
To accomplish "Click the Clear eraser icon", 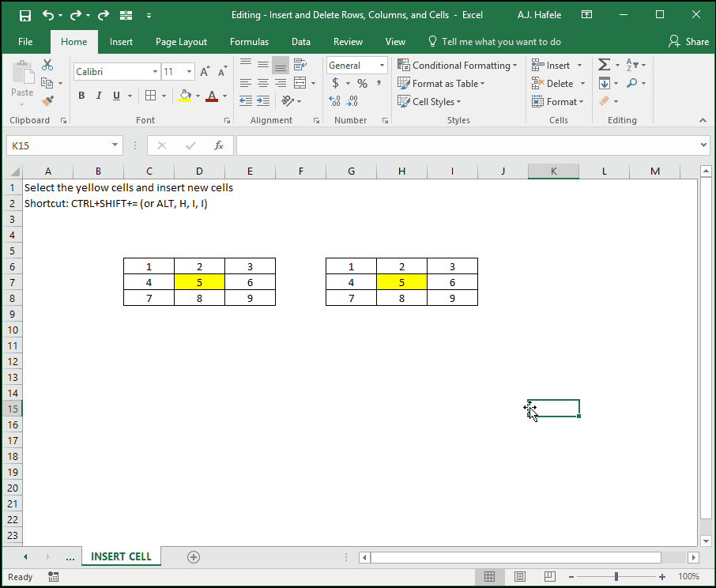I will (x=604, y=101).
